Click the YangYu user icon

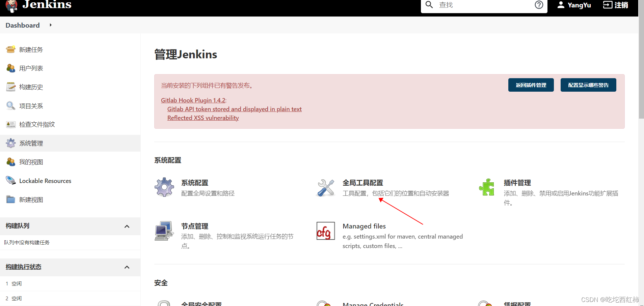[561, 5]
